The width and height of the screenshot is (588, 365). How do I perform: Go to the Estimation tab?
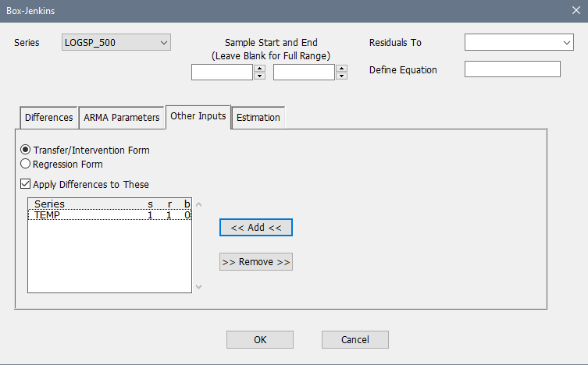tap(258, 117)
